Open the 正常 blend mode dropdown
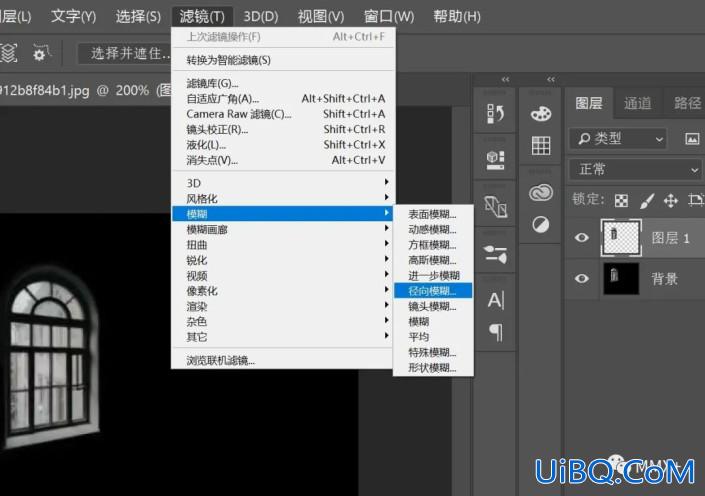705x496 pixels. 635,169
